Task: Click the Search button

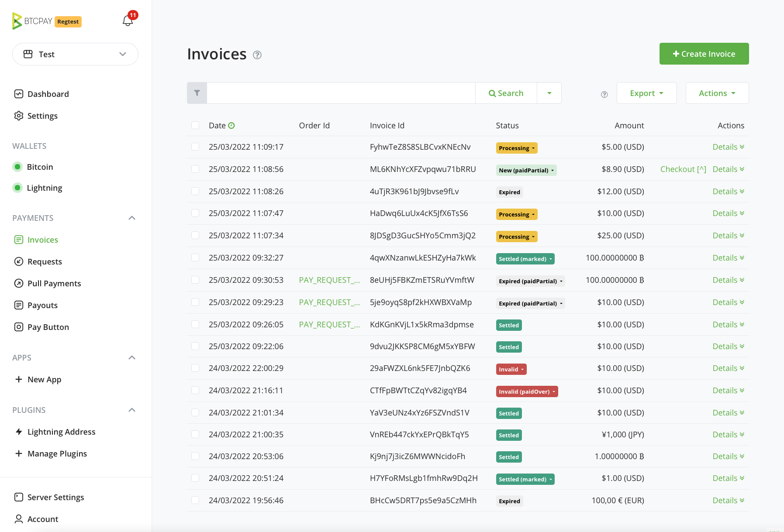Action: (506, 93)
